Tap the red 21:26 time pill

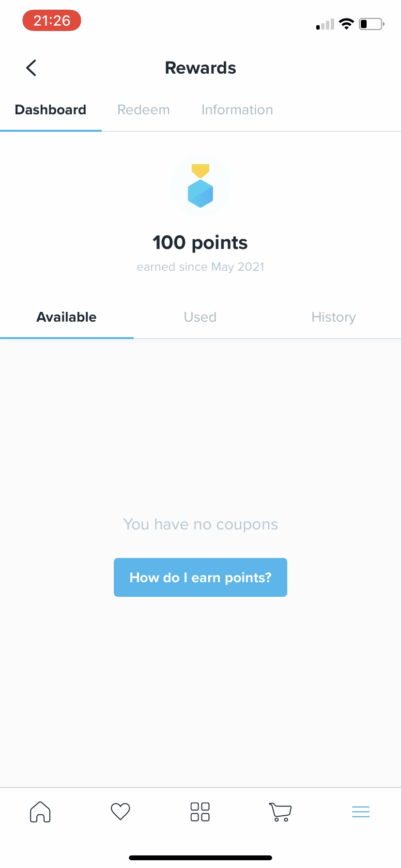[x=52, y=21]
